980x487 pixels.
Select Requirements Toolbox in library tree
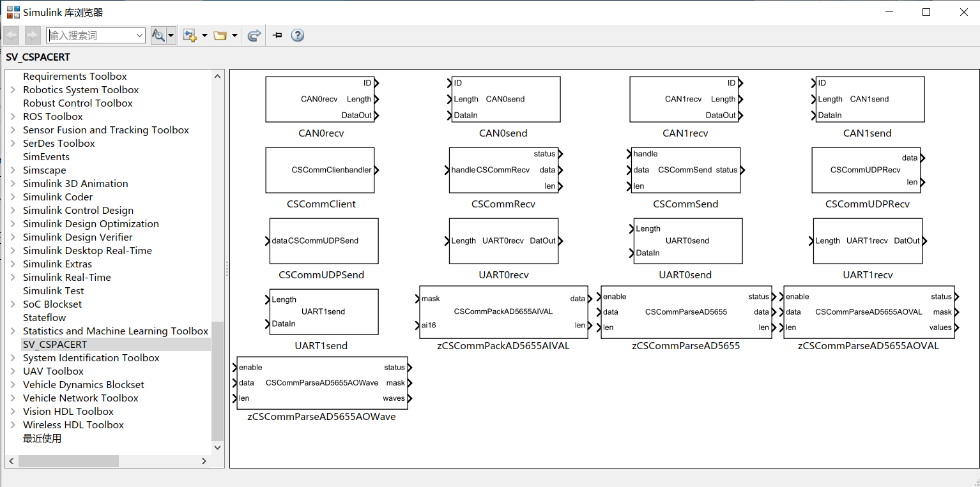[x=75, y=77]
